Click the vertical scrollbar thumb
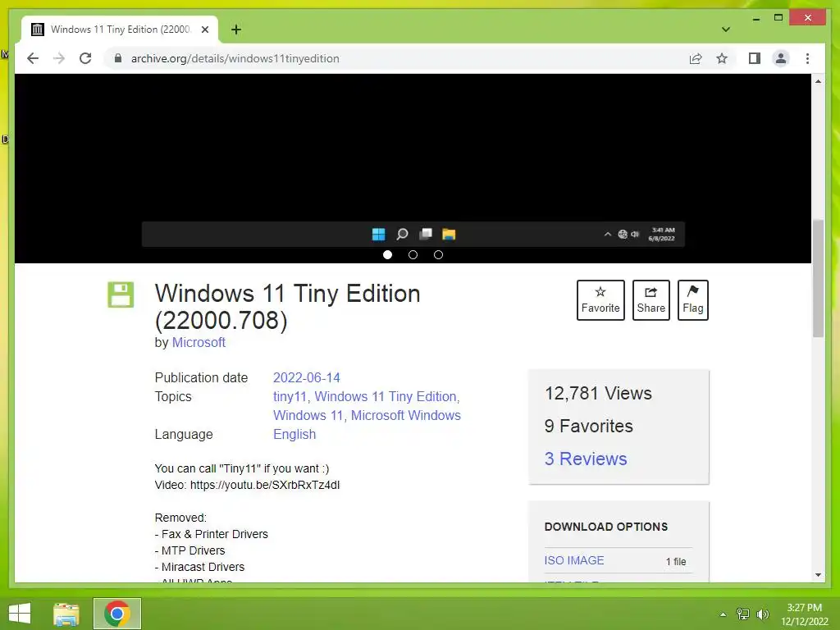 pyautogui.click(x=818, y=278)
